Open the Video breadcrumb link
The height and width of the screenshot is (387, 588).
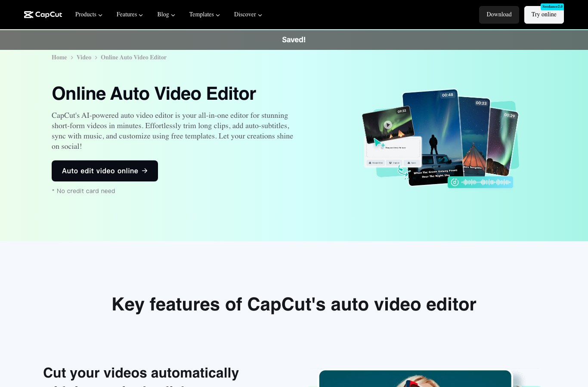click(x=84, y=57)
